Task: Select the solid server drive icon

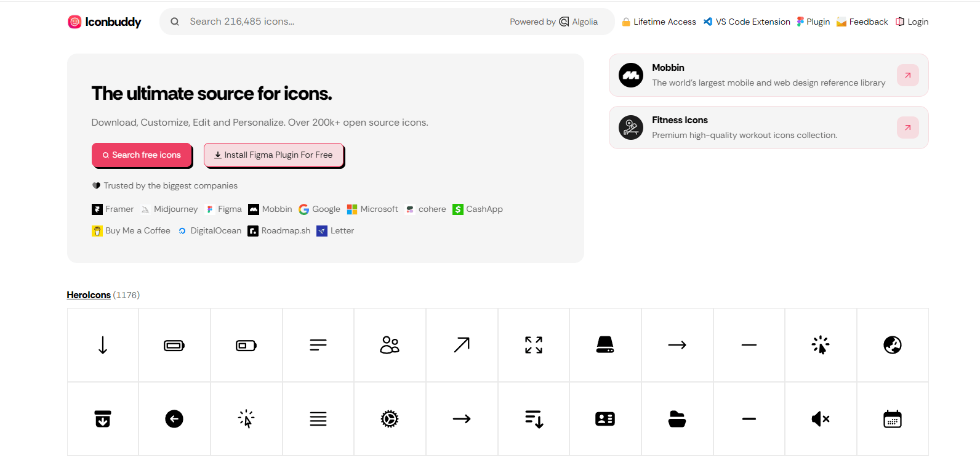Action: (605, 345)
